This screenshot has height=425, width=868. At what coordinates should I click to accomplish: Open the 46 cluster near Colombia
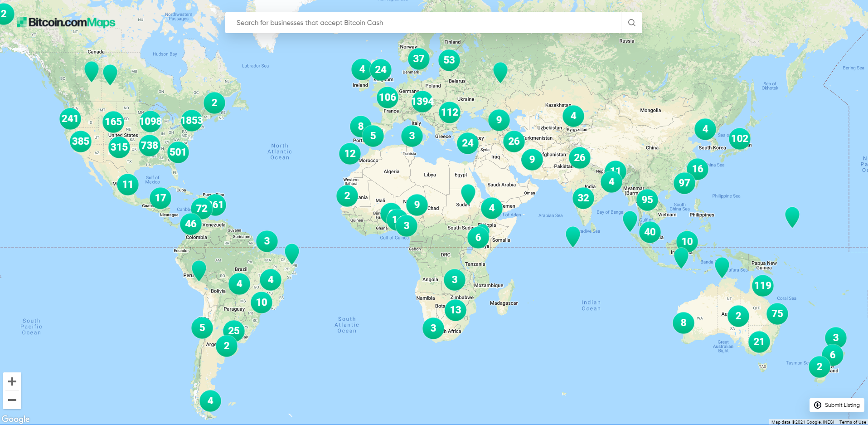click(x=191, y=224)
